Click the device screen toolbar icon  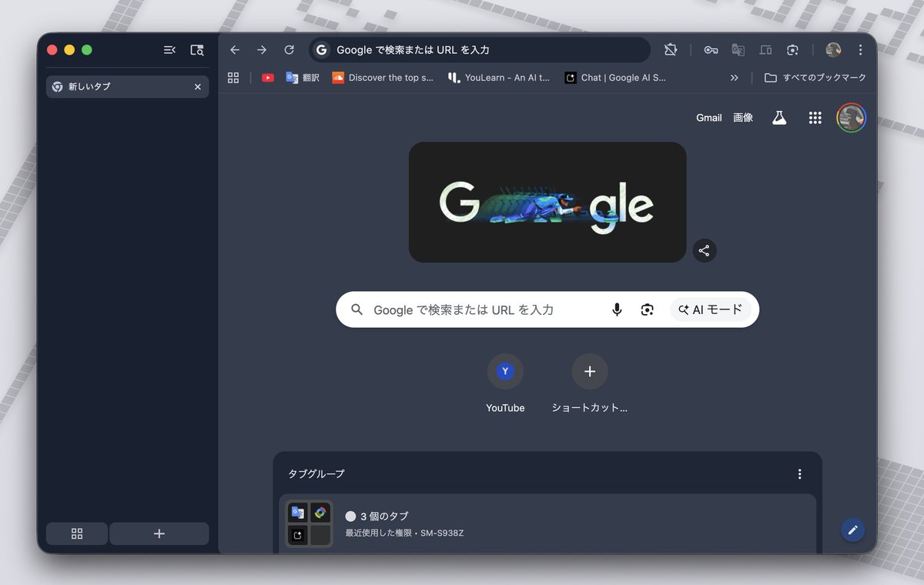click(x=765, y=50)
